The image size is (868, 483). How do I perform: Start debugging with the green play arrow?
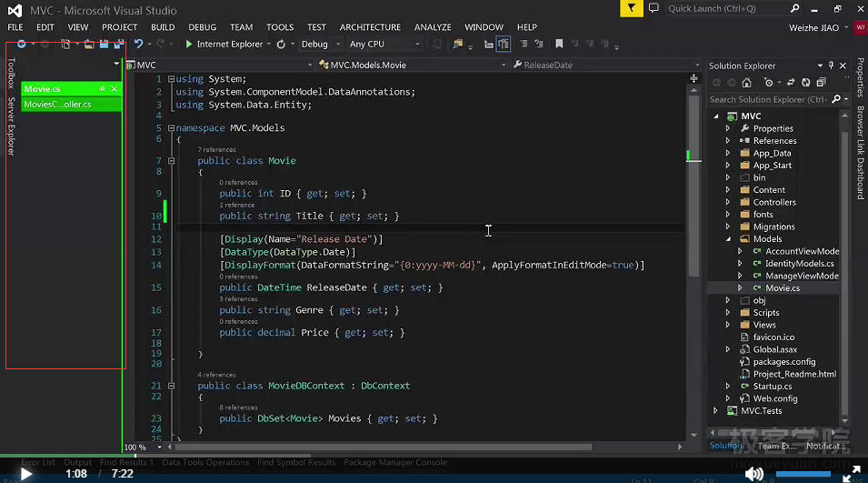pyautogui.click(x=189, y=44)
